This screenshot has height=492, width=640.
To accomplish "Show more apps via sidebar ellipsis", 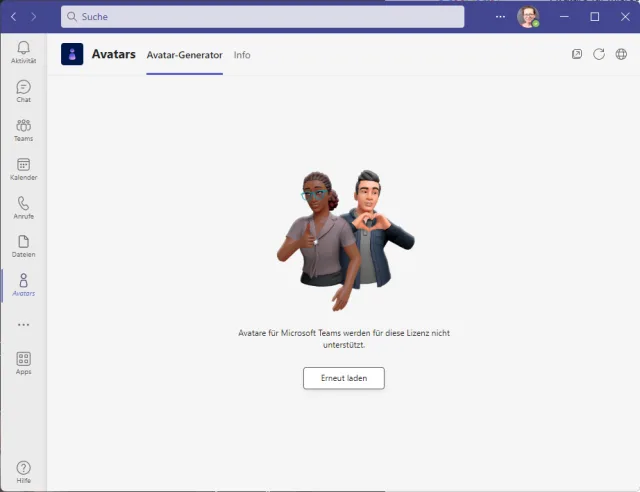I will tap(23, 325).
